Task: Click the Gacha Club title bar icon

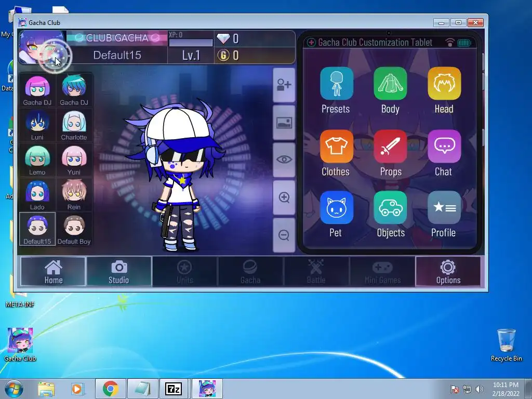Action: point(22,22)
